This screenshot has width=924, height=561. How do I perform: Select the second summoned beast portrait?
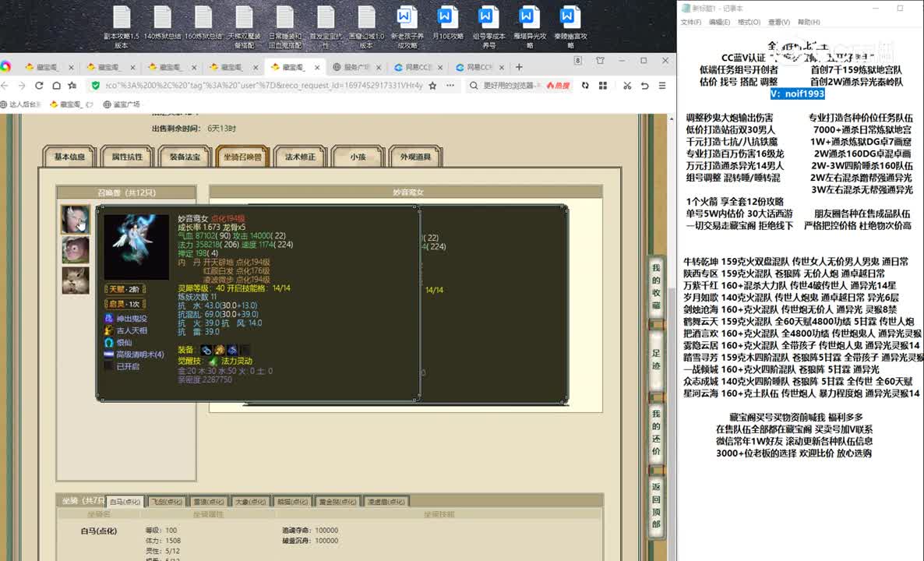tap(76, 250)
